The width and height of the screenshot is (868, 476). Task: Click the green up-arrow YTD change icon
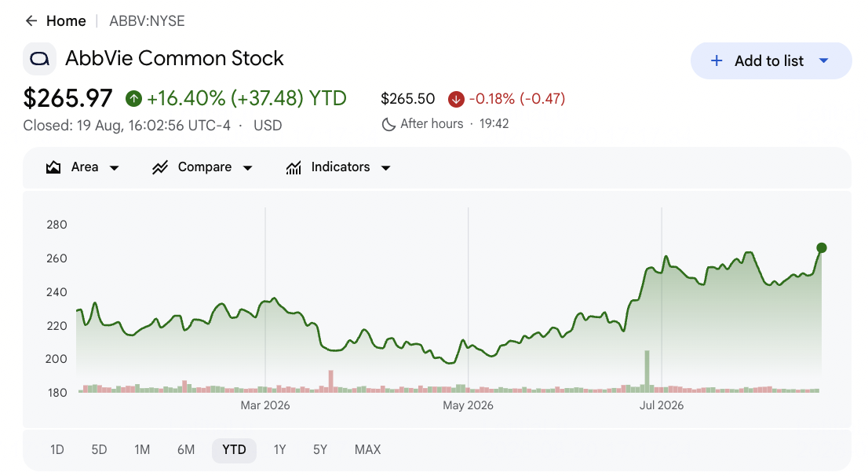pyautogui.click(x=133, y=99)
